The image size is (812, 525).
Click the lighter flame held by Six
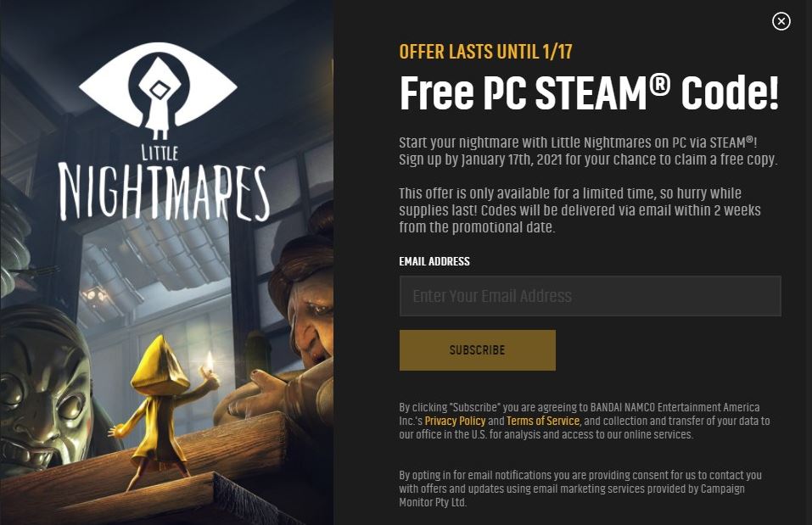210,360
